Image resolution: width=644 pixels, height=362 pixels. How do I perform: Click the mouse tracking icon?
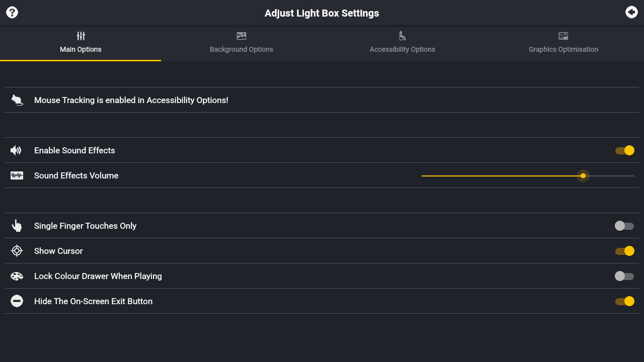pos(17,100)
